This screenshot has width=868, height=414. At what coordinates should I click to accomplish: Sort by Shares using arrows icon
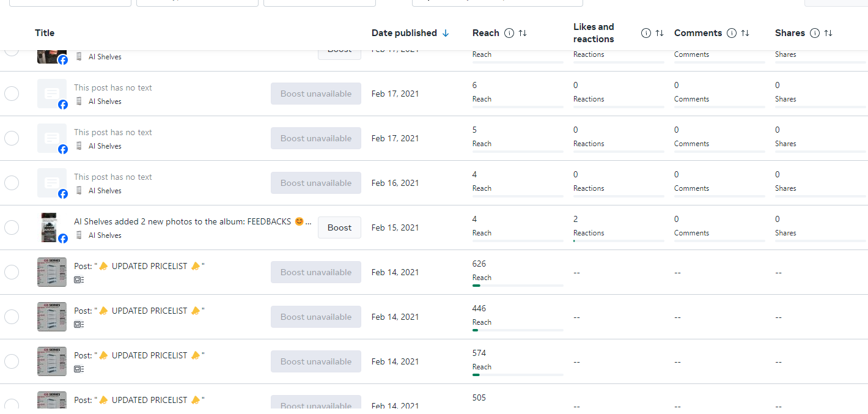828,33
